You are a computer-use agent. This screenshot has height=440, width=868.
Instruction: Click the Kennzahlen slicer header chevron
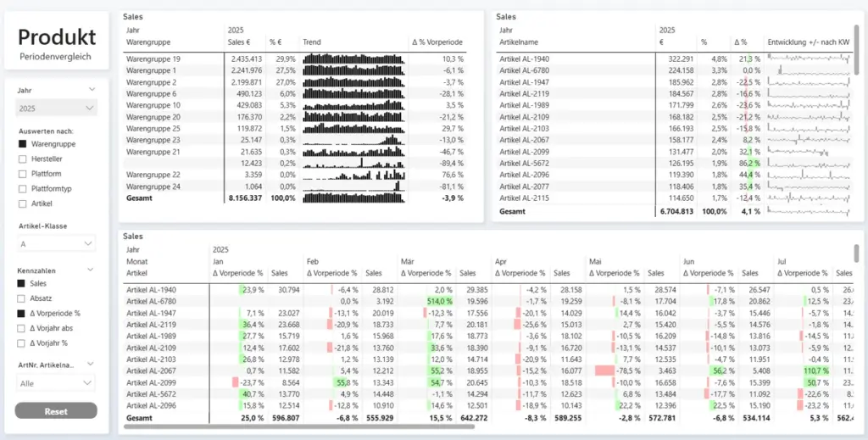click(92, 270)
